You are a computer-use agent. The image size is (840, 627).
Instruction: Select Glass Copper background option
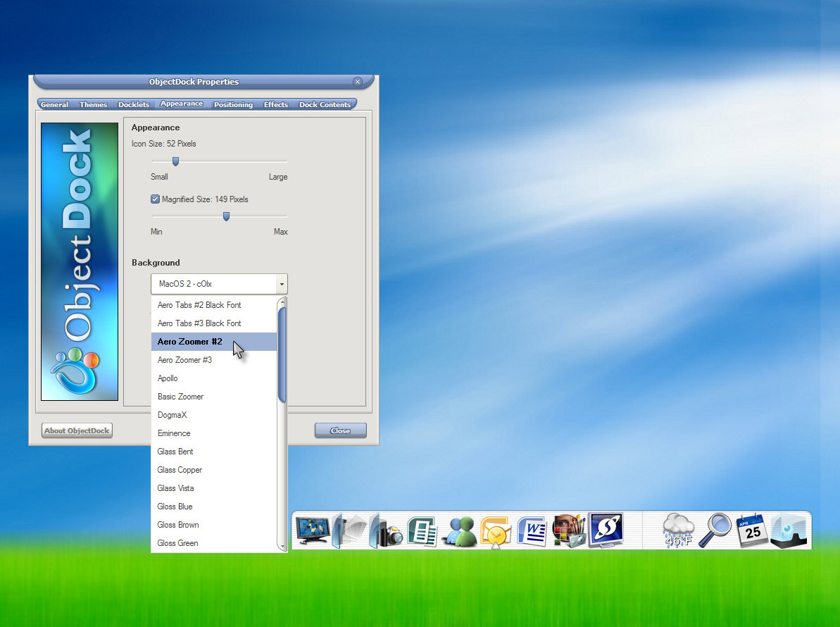pos(214,469)
